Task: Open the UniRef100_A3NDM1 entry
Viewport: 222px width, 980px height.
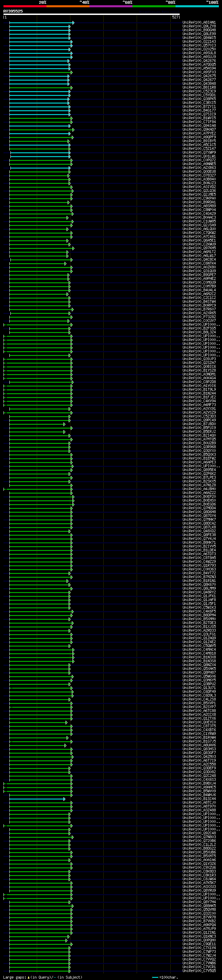Action: (199, 374)
